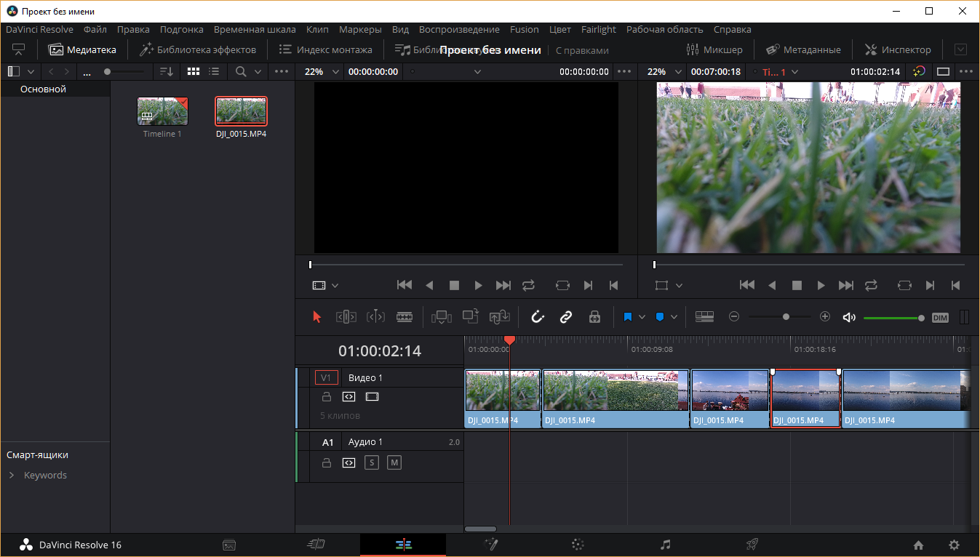The width and height of the screenshot is (980, 557).
Task: Open Индекс монтажа panel
Action: [x=326, y=49]
